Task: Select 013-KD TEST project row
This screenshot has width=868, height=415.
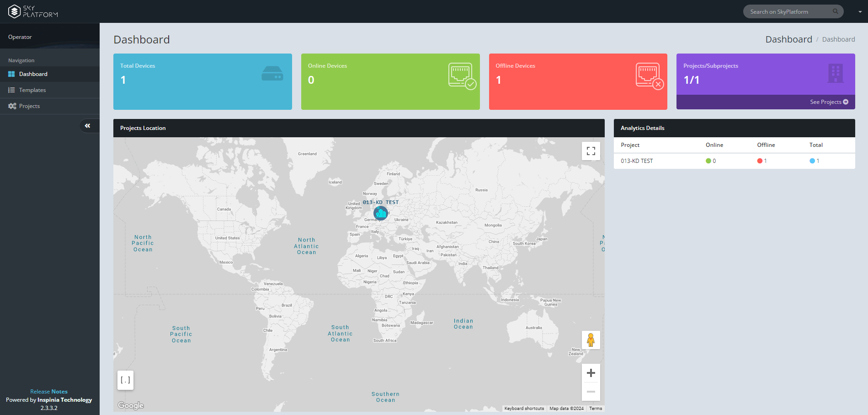Action: pyautogui.click(x=637, y=161)
